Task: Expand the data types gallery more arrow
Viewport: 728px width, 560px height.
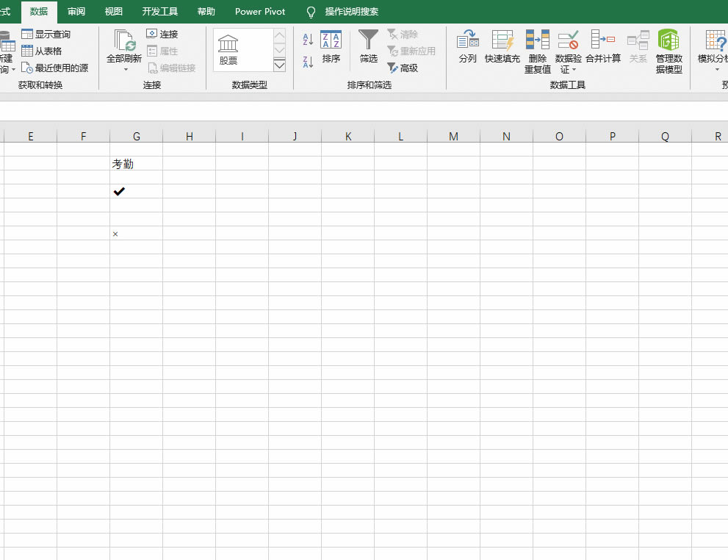Action: coord(279,65)
